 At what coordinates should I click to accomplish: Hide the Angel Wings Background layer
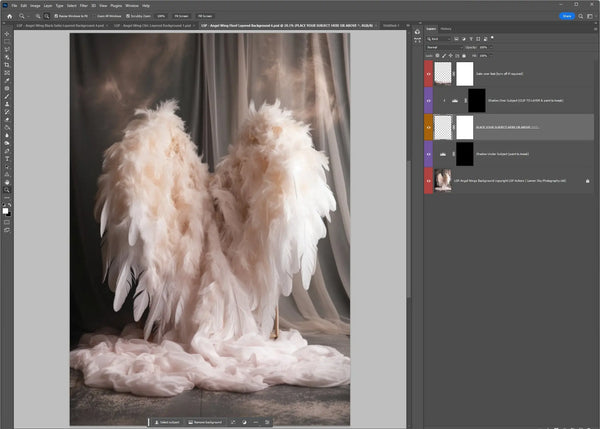click(429, 180)
